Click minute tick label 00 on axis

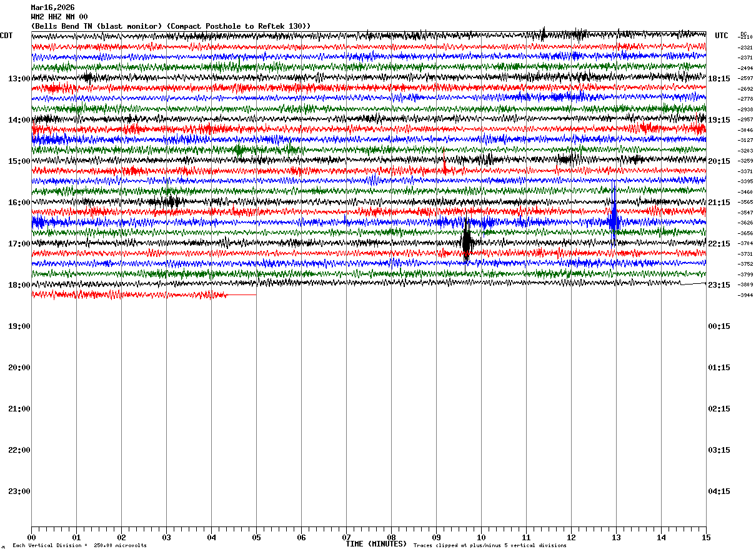(x=31, y=538)
